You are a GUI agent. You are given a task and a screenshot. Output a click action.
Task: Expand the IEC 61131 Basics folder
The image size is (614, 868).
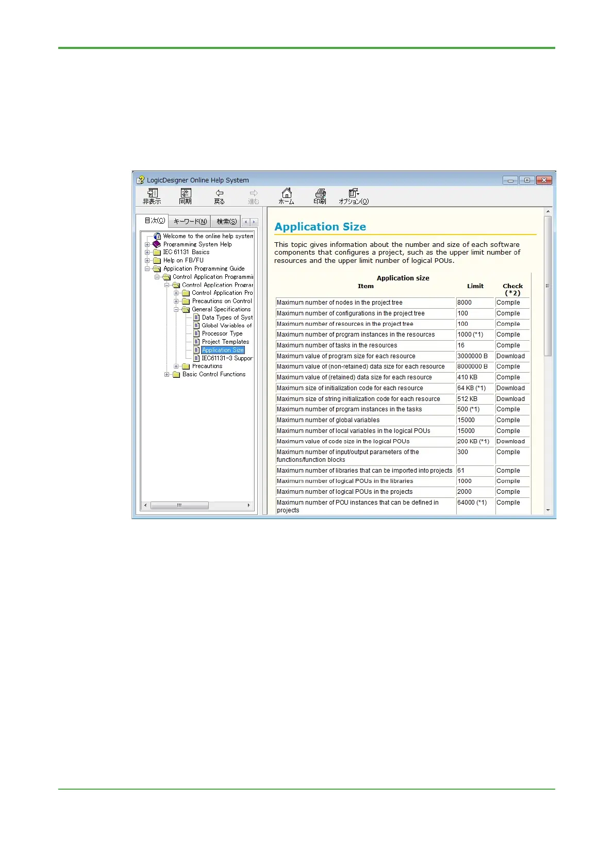[x=147, y=252]
